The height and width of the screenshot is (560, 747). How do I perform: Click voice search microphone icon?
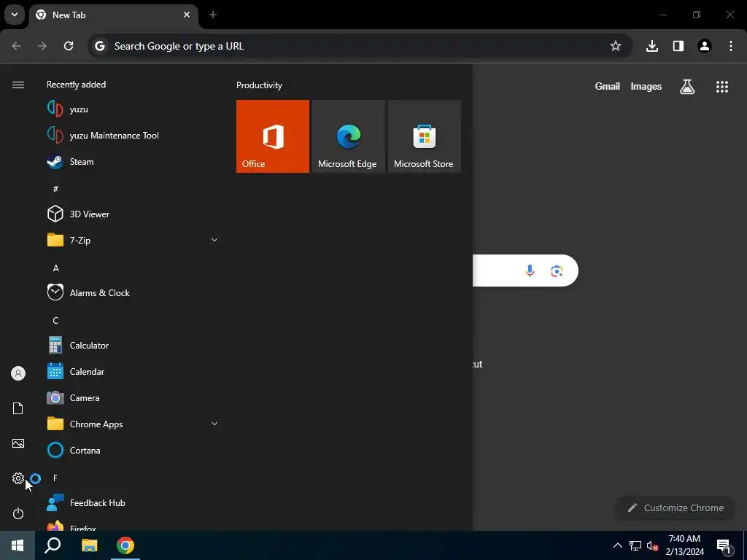(x=530, y=271)
